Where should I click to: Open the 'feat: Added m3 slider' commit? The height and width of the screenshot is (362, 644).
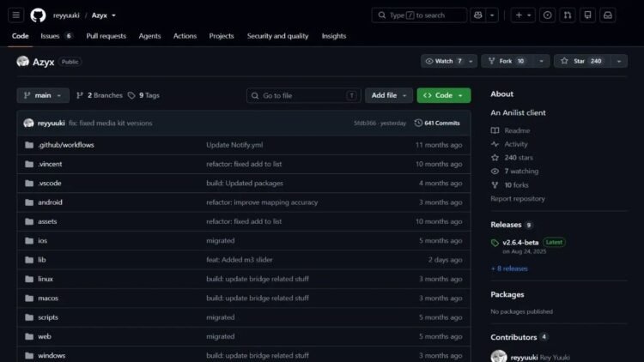(239, 260)
